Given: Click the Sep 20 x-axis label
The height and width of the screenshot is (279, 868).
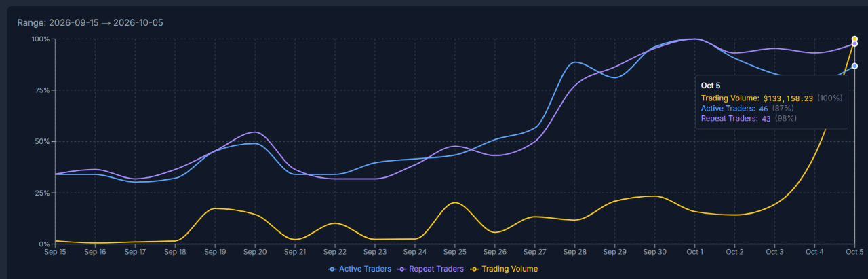Looking at the screenshot, I should 255,251.
